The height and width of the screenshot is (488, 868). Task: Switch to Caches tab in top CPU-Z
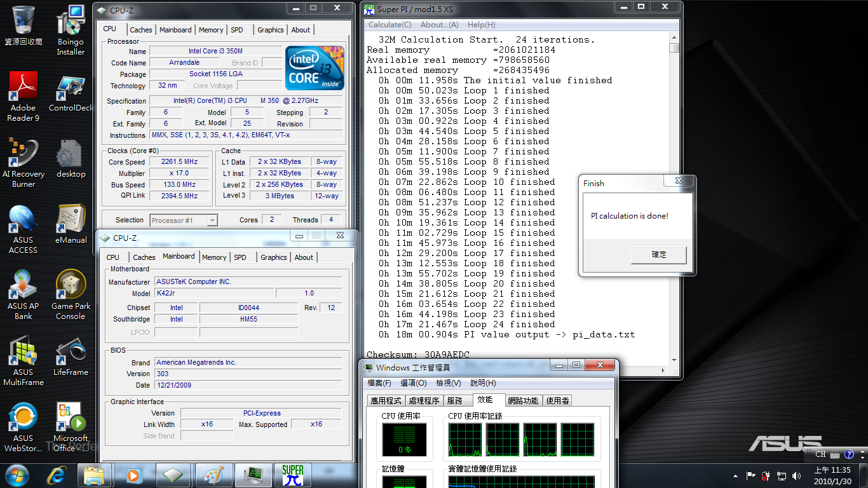[141, 30]
